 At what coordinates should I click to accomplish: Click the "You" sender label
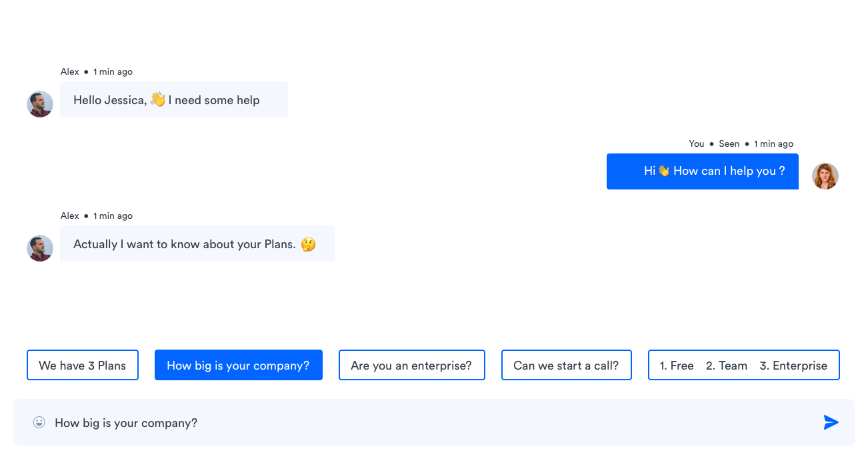click(x=697, y=143)
